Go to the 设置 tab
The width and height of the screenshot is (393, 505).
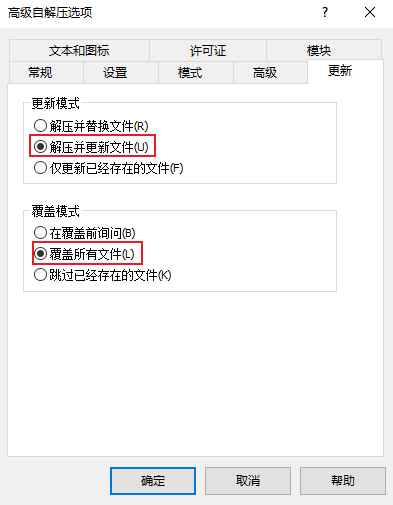tap(115, 72)
